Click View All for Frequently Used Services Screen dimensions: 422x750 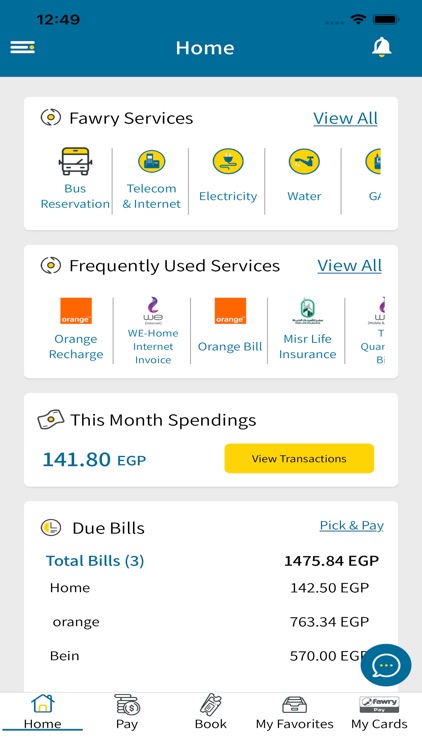click(x=349, y=265)
